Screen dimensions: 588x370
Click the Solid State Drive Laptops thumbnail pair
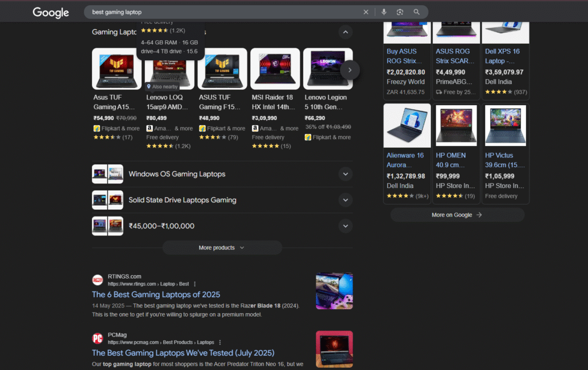click(x=107, y=200)
